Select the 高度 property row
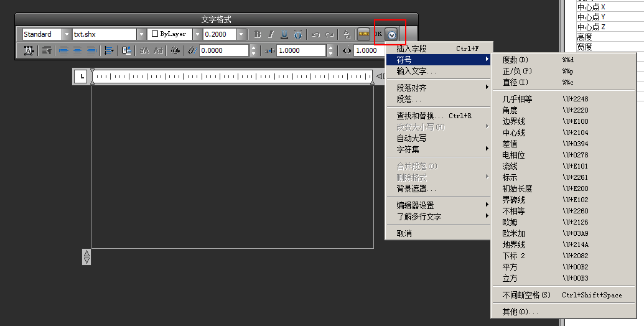Viewport: 644px width, 326px height. [610, 37]
